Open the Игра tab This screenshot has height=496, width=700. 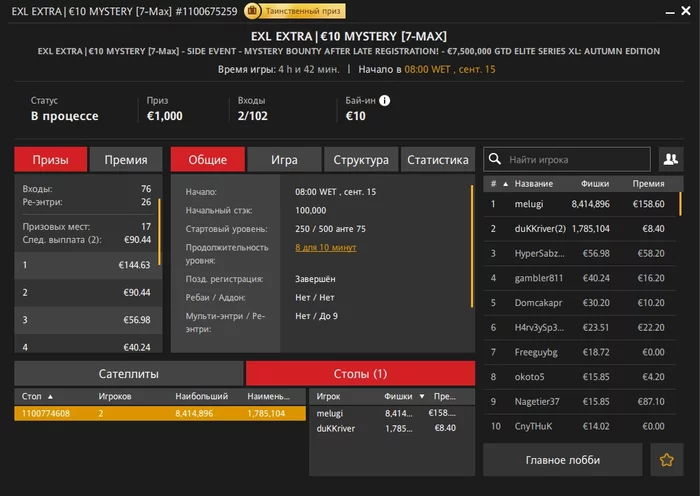pyautogui.click(x=284, y=159)
